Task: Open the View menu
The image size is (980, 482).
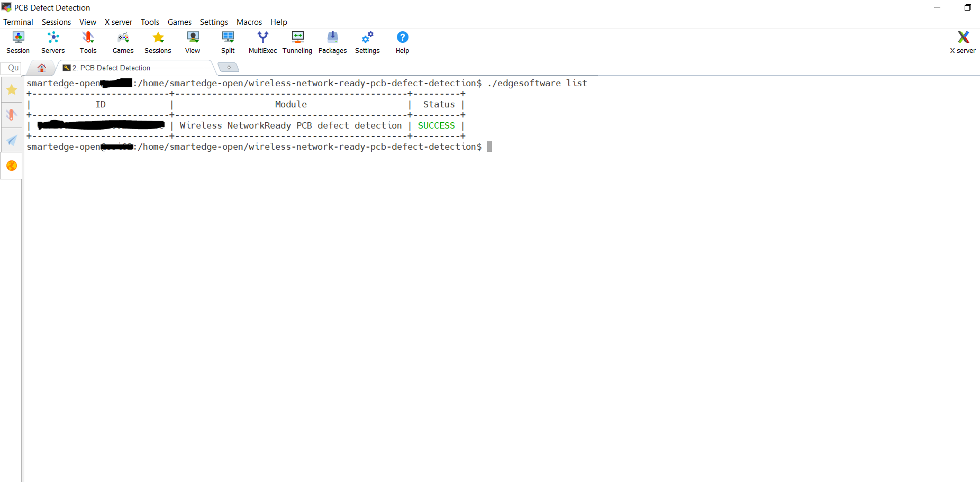Action: [x=88, y=22]
